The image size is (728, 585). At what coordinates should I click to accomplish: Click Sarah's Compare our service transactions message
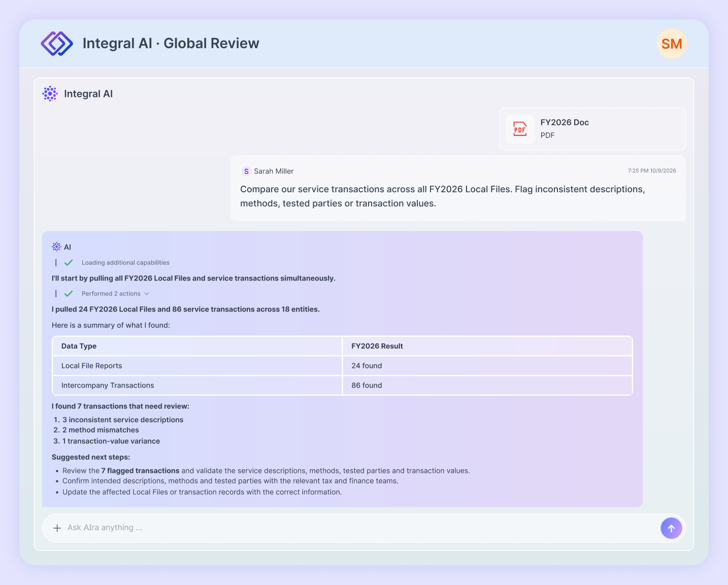(443, 196)
